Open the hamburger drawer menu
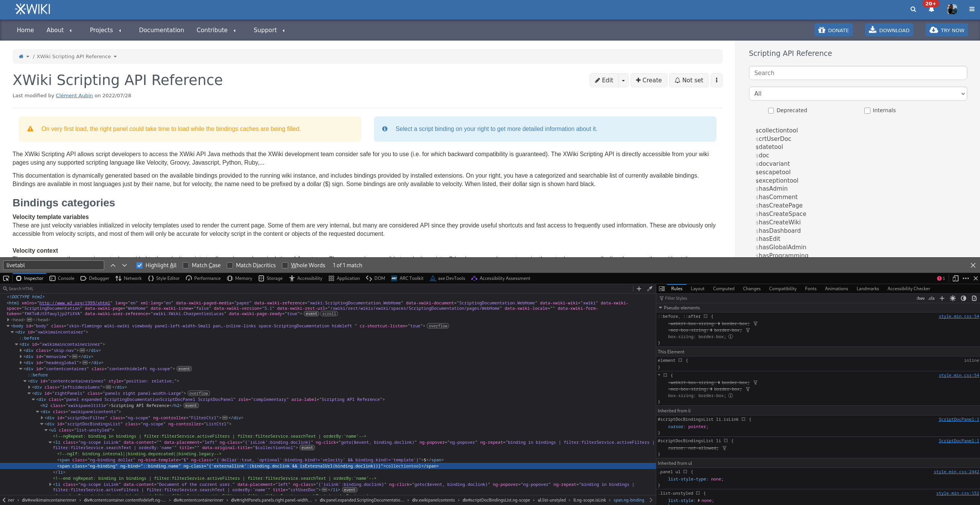The width and height of the screenshot is (980, 505). pos(972,9)
